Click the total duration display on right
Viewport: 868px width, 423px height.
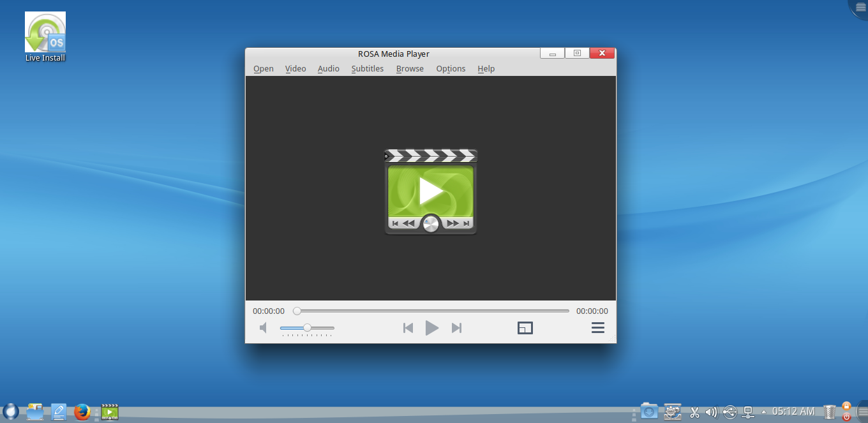[x=592, y=311]
